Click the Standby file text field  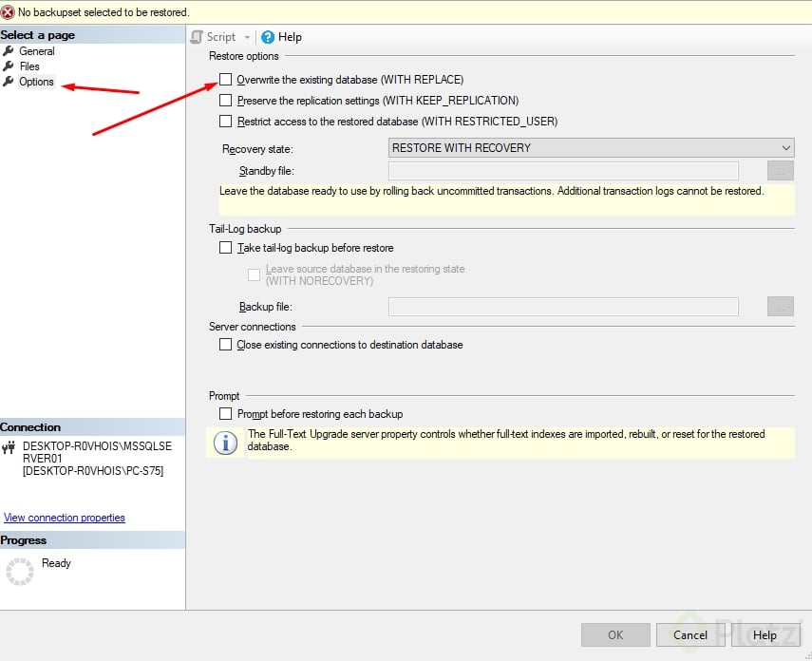(x=563, y=171)
